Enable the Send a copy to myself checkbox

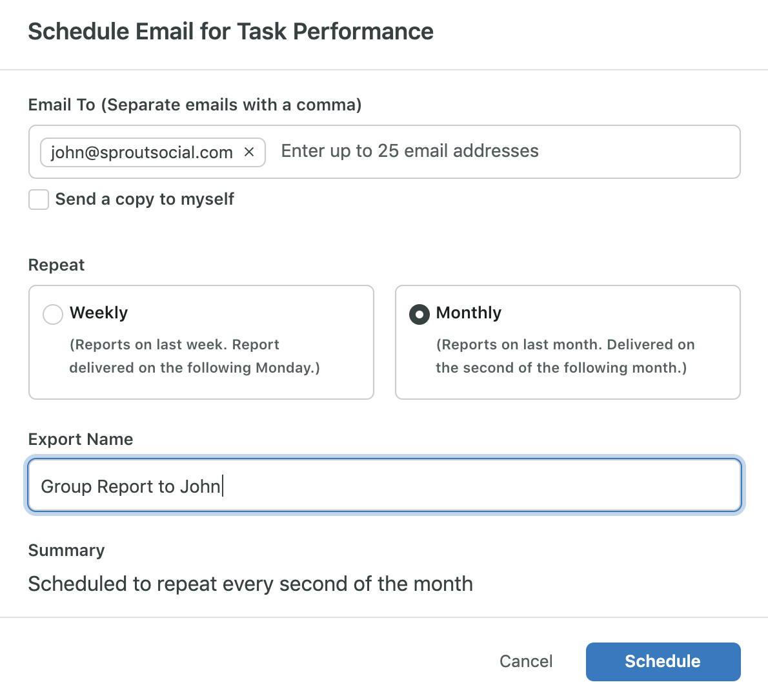click(38, 200)
